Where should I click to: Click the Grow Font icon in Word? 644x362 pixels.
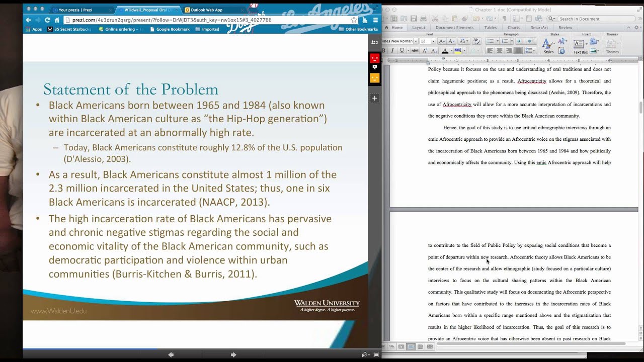(442, 41)
